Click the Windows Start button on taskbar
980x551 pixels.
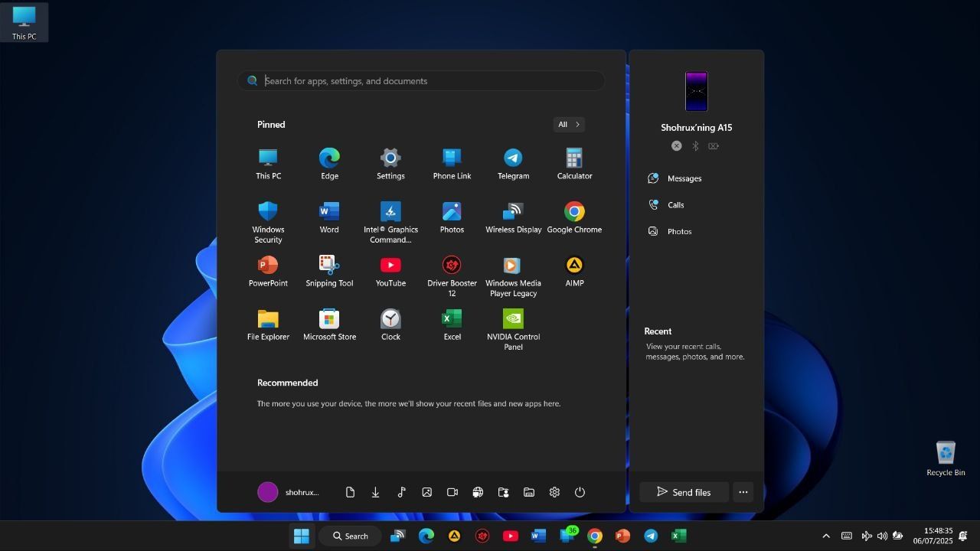pyautogui.click(x=302, y=536)
